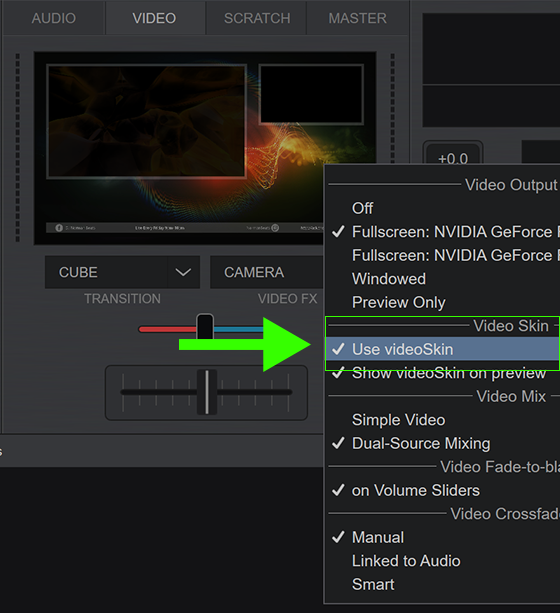Click the left deck video preview thumbnail
The width and height of the screenshot is (560, 613).
(146, 121)
